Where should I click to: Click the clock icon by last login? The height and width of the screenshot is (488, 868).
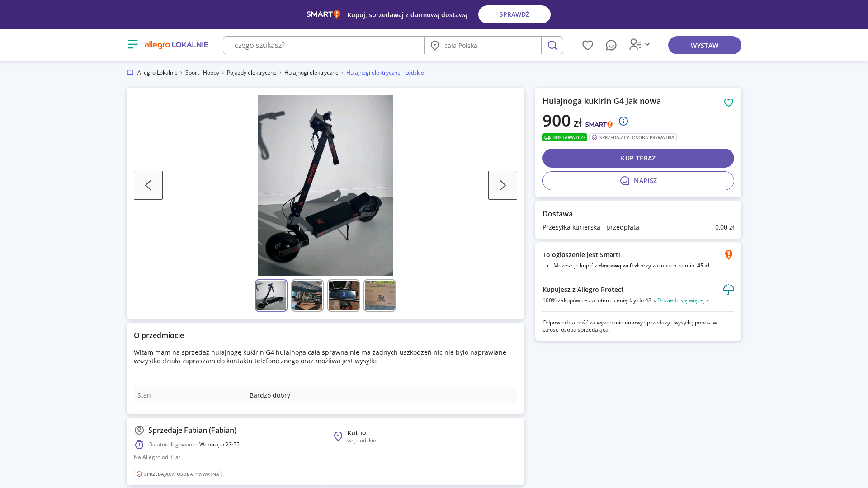(x=139, y=445)
